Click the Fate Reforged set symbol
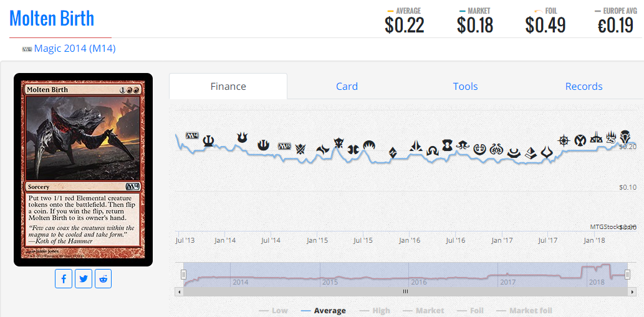 point(323,150)
